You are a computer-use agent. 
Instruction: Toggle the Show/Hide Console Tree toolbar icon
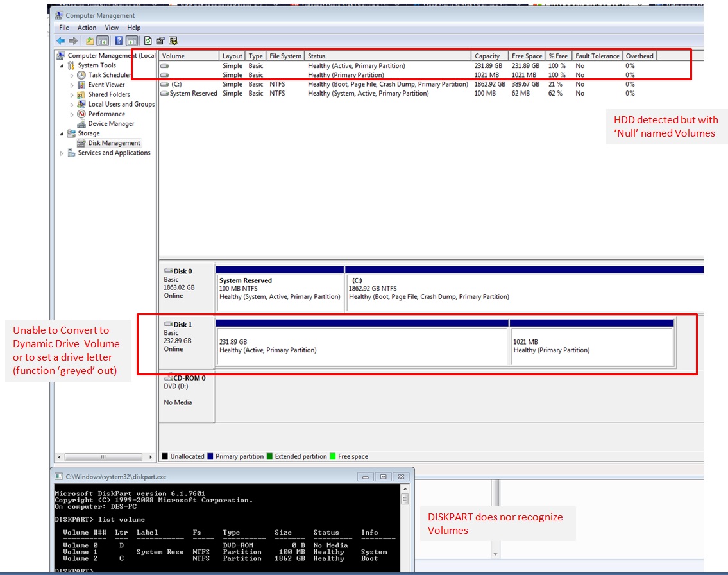click(103, 41)
